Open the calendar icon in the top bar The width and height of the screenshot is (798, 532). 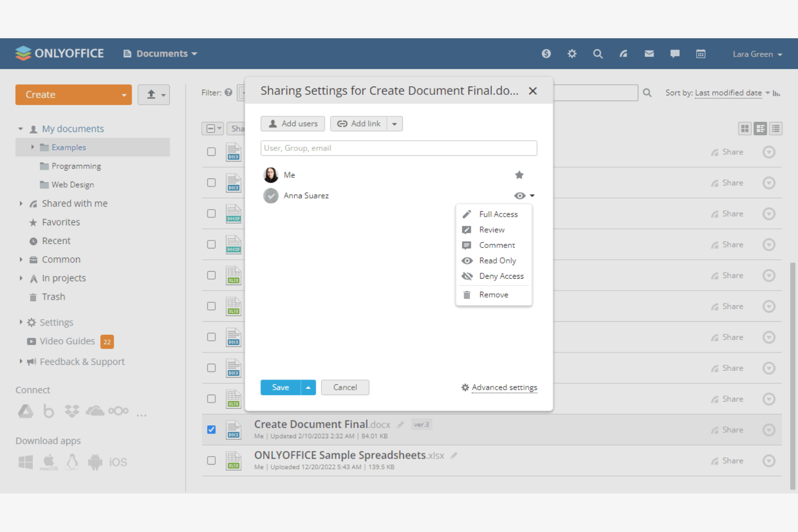point(700,53)
